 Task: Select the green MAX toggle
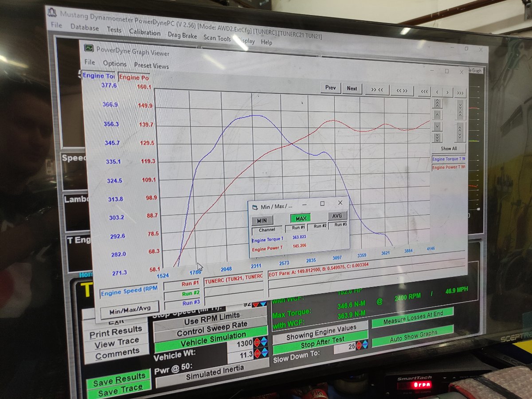click(301, 218)
